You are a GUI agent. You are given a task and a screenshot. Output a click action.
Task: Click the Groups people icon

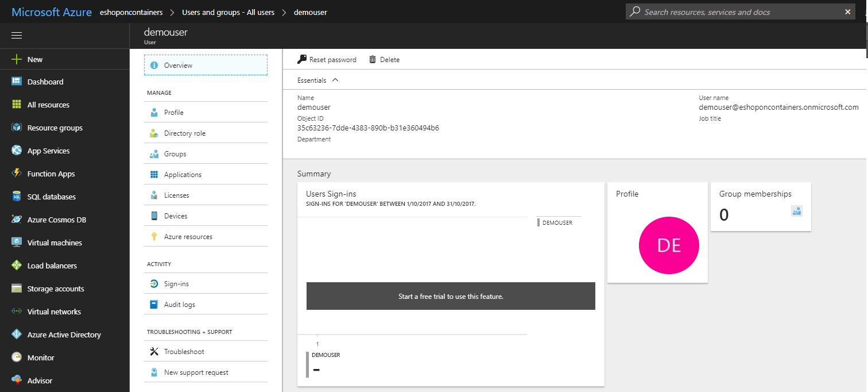pos(154,154)
